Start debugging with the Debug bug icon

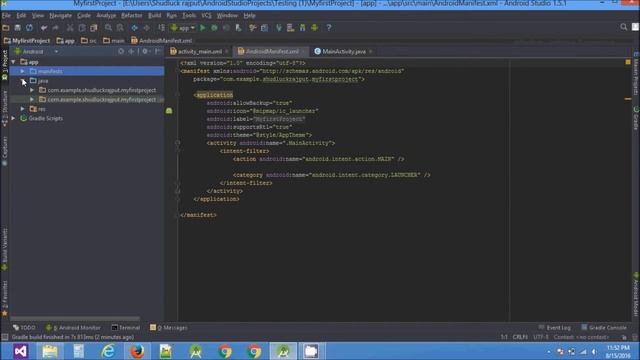tap(214, 28)
